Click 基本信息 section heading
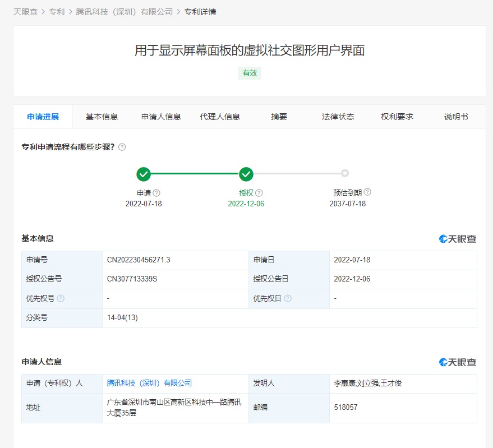Image resolution: width=493 pixels, height=448 pixels. coord(38,239)
